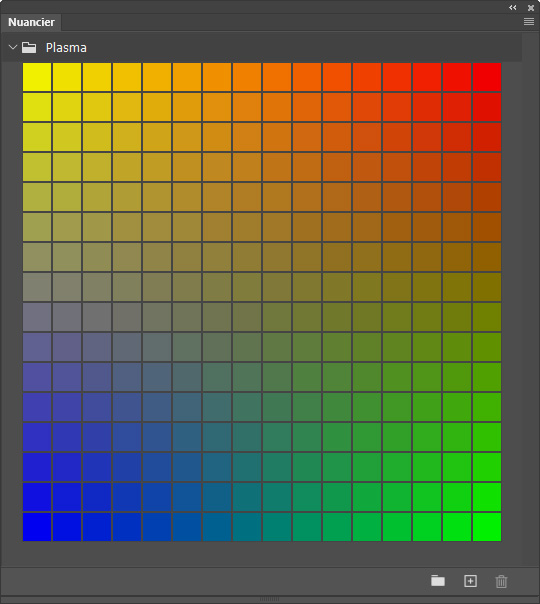The height and width of the screenshot is (604, 540).
Task: Pick the pure red swatch in top-right corner
Action: (x=487, y=77)
